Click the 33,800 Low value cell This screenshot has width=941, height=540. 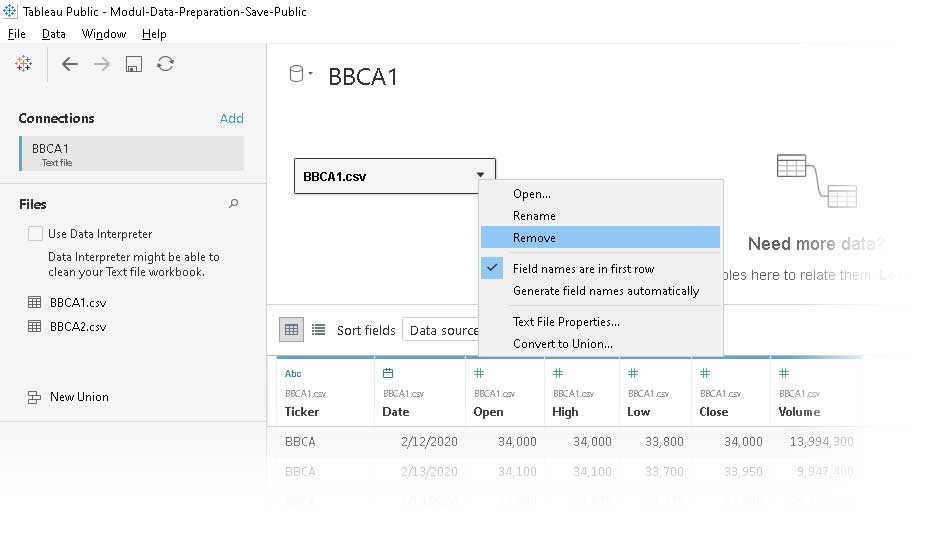(x=664, y=442)
